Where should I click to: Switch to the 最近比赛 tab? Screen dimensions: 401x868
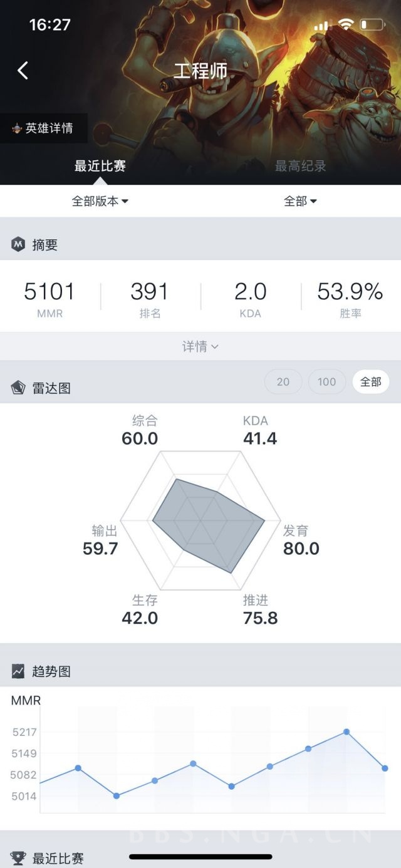(100, 166)
